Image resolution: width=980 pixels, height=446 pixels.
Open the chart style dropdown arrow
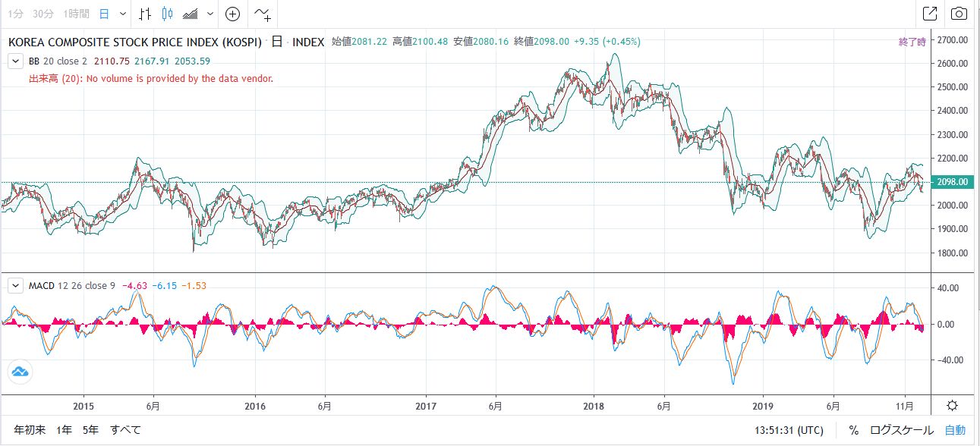210,14
